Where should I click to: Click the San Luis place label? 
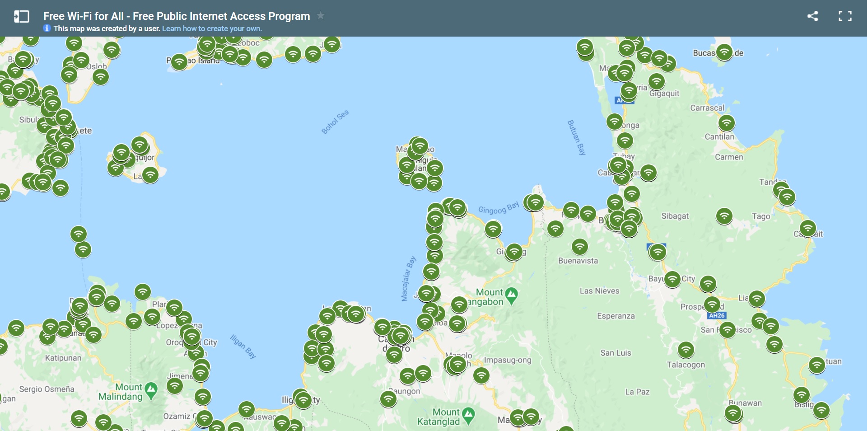coord(616,353)
